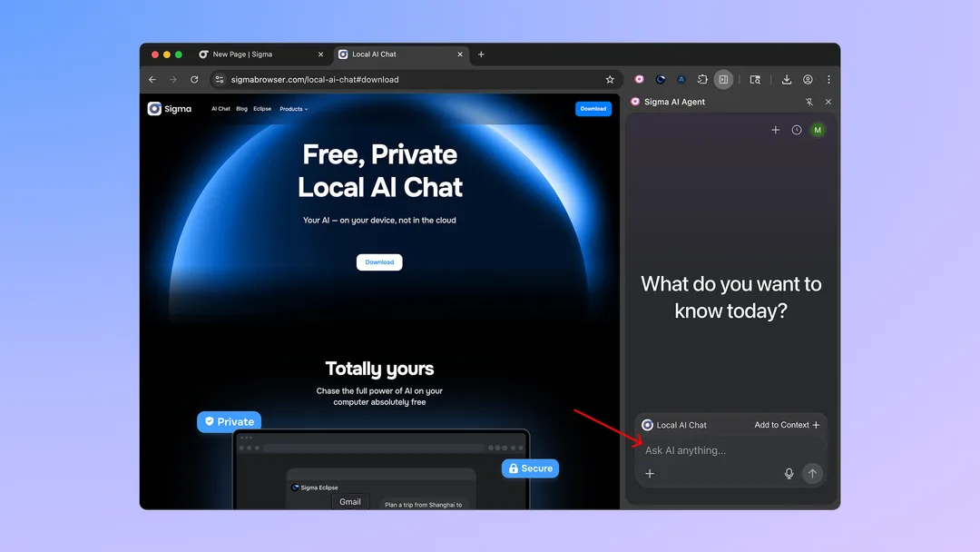Bookmark this page with the star icon
The height and width of the screenshot is (552, 980).
pyautogui.click(x=610, y=79)
